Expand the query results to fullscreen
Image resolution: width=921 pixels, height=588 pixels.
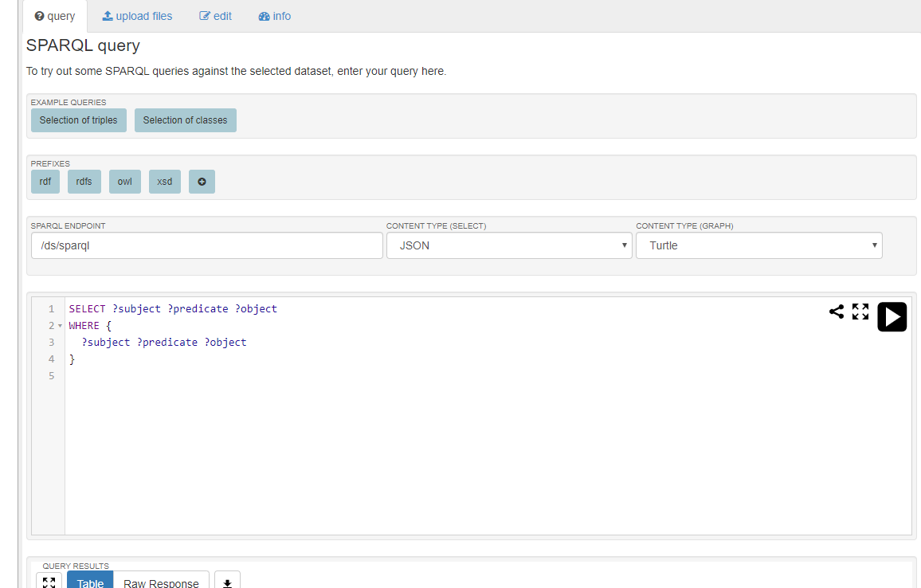[x=49, y=582]
